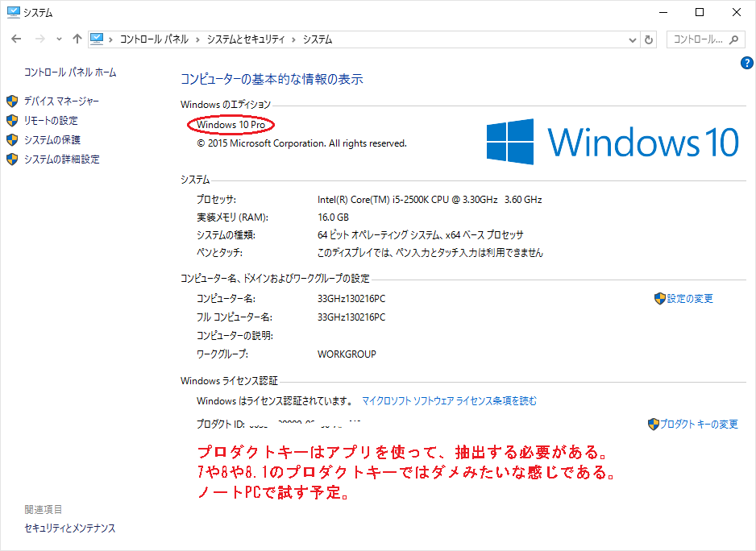This screenshot has height=551, width=756.
Task: Open recent locations dropdown arrow
Action: tap(59, 39)
